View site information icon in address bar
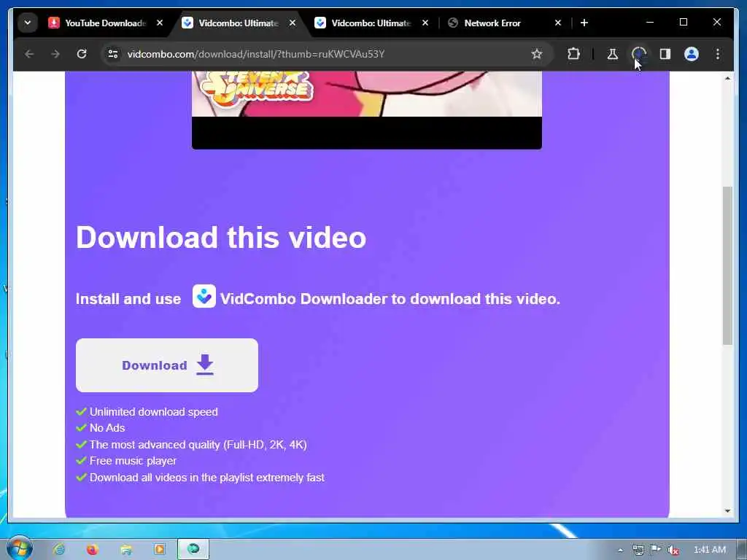Viewport: 747px width, 560px height. coord(113,54)
